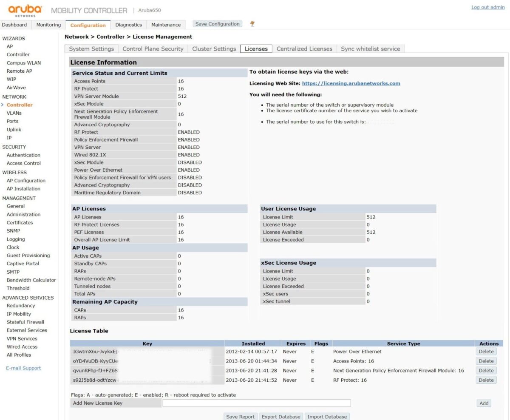Open the Control Plane Security tab
The height and width of the screenshot is (420, 510).
[x=153, y=49]
